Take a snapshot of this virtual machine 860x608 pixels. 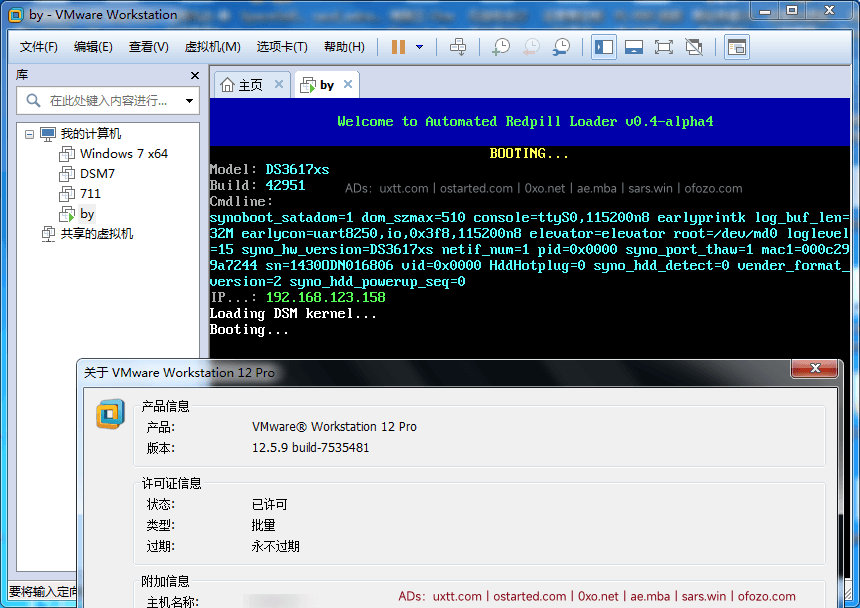coord(501,47)
